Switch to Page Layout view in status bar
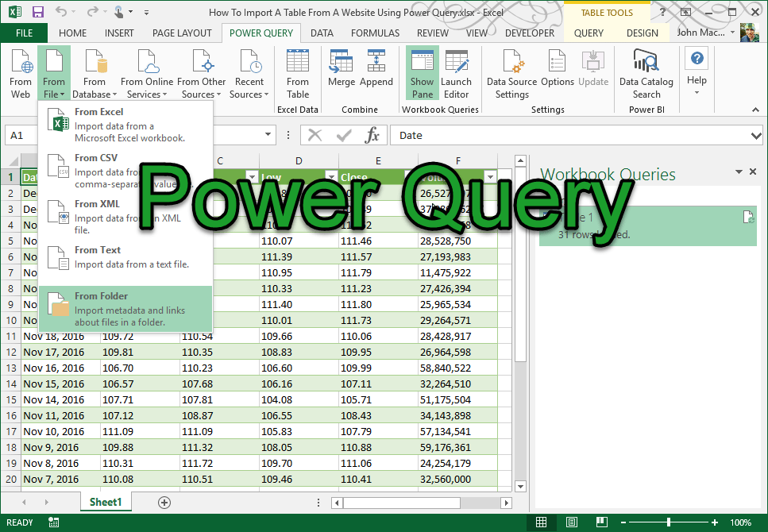 pyautogui.click(x=571, y=522)
